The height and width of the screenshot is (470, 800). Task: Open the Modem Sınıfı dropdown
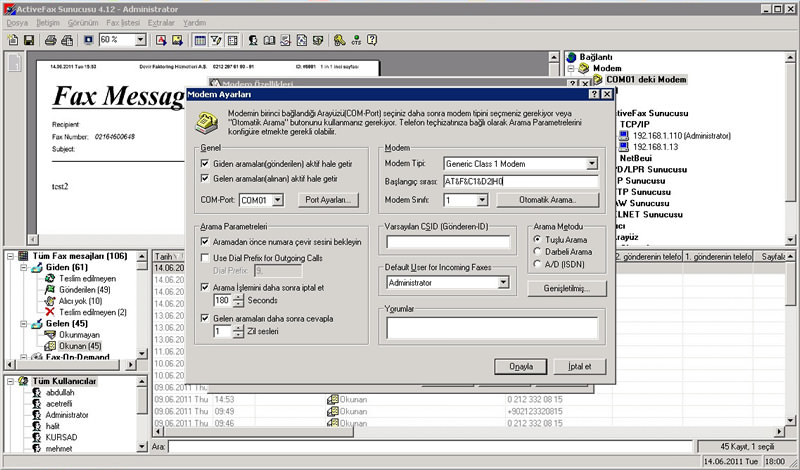click(482, 200)
